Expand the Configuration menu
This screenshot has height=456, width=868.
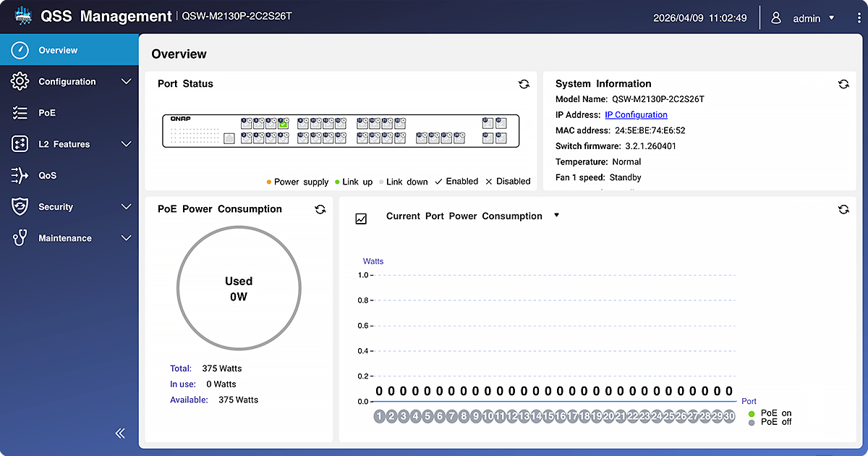click(x=69, y=82)
